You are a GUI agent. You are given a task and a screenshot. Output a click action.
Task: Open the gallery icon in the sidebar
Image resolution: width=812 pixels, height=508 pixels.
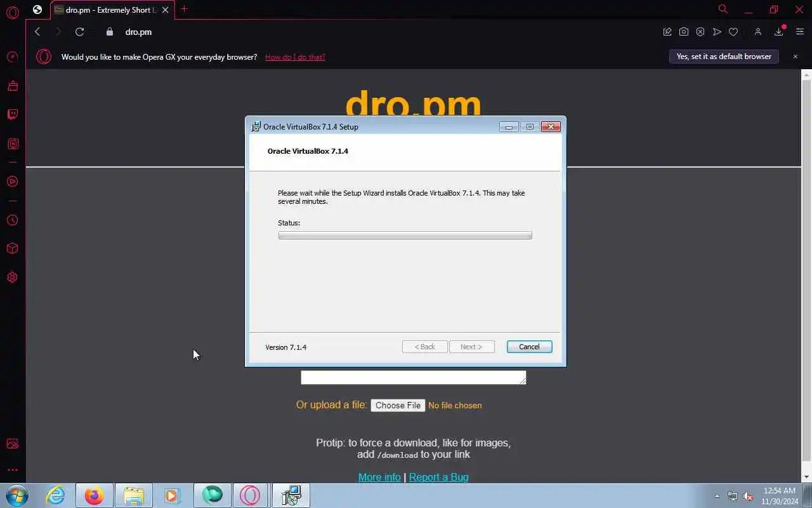[12, 444]
